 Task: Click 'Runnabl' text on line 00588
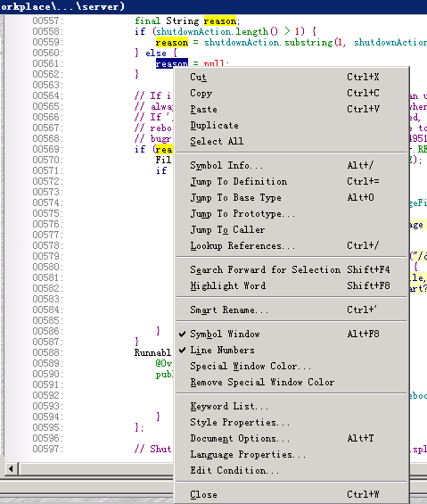pyautogui.click(x=153, y=353)
